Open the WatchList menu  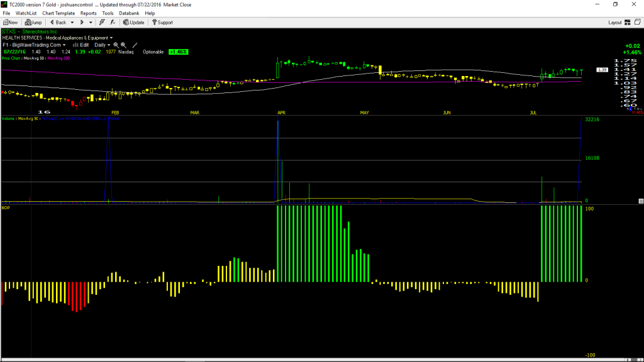26,14
